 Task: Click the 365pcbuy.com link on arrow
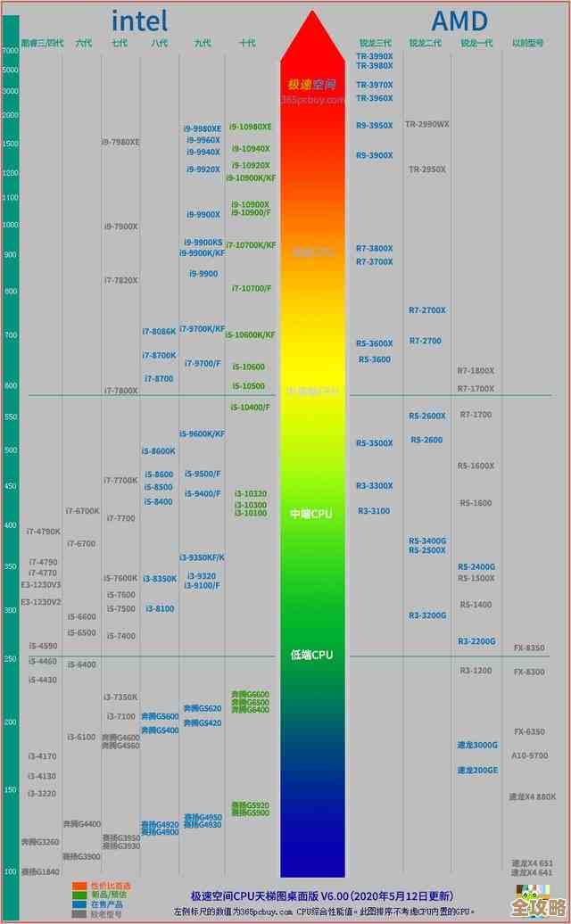coord(312,100)
